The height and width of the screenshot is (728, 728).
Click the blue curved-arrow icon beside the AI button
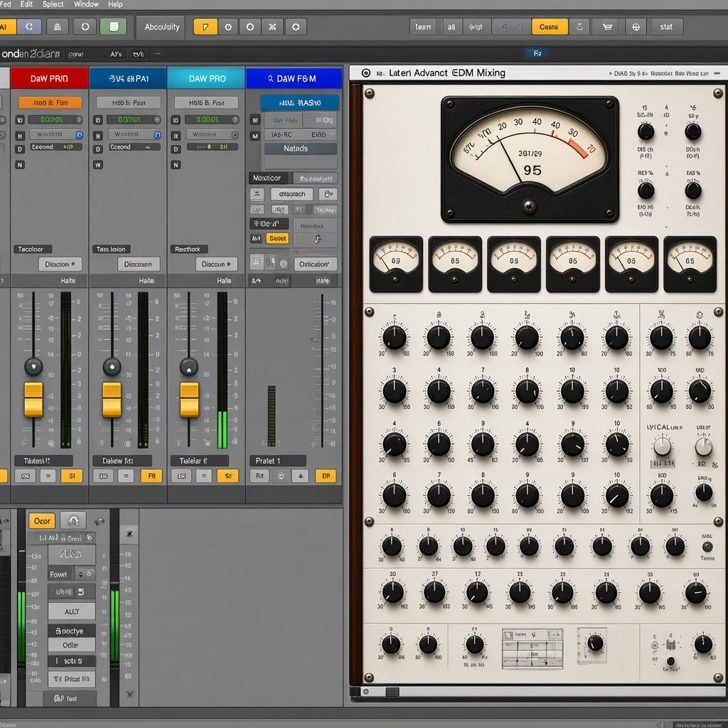click(28, 27)
